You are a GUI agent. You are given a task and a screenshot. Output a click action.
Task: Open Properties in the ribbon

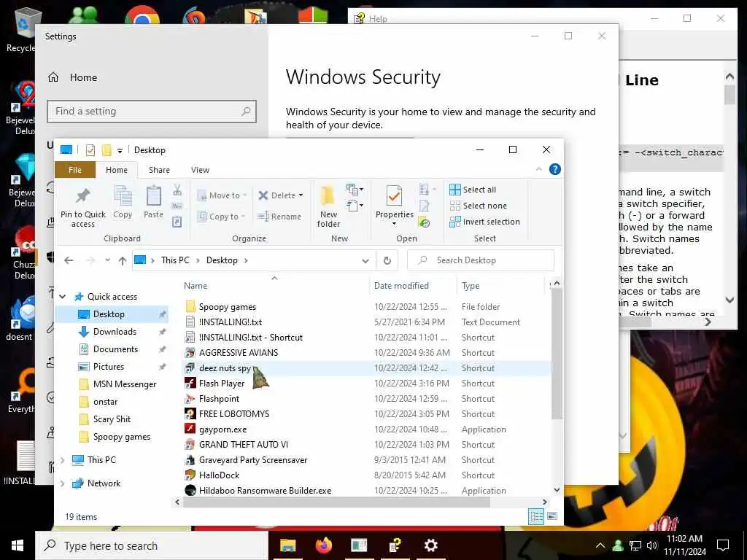394,205
